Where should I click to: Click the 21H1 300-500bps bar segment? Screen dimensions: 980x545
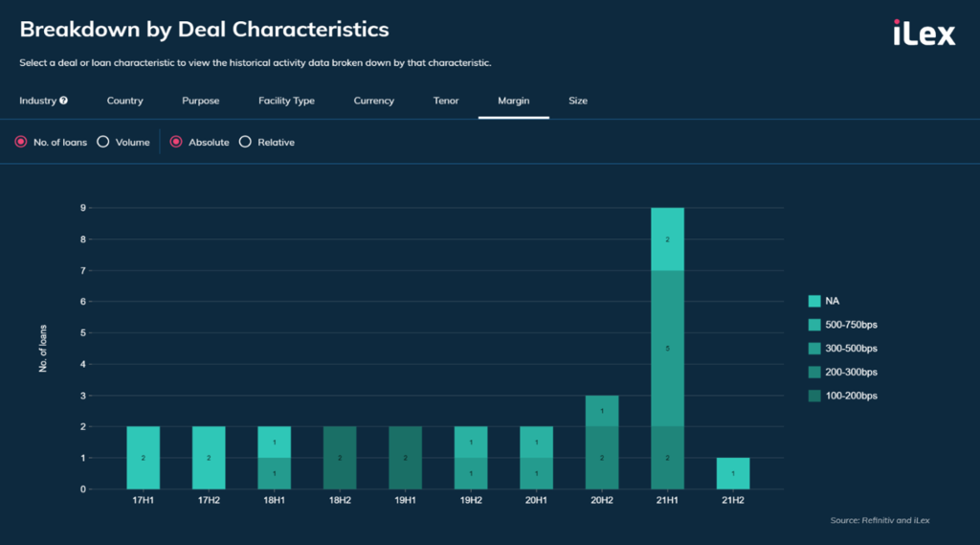click(667, 348)
